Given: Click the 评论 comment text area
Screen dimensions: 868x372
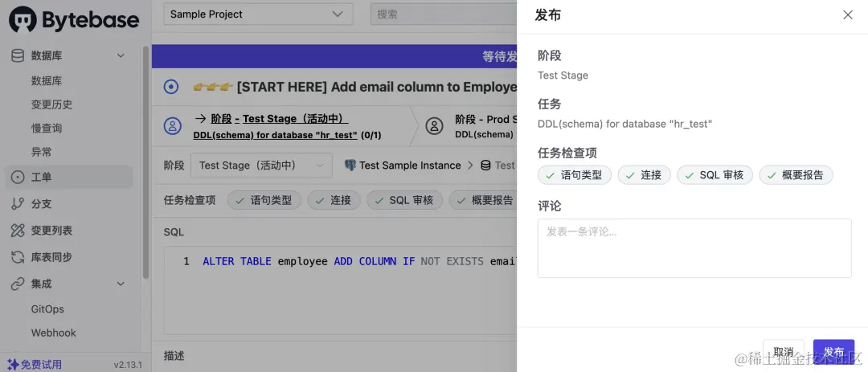Looking at the screenshot, I should [x=694, y=248].
